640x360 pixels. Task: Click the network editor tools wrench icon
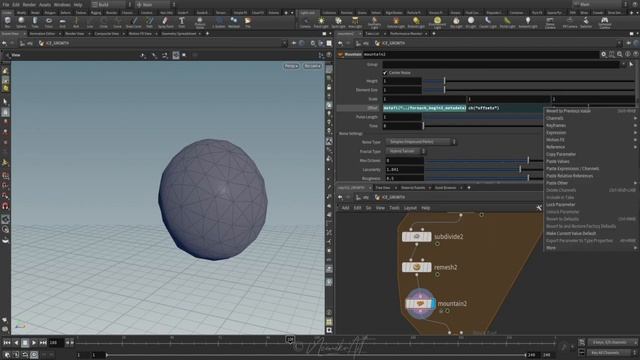pos(539,208)
